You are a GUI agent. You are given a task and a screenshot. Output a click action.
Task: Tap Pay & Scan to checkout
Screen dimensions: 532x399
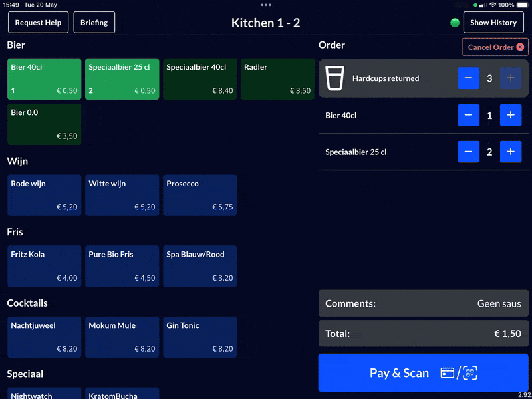[x=424, y=373]
